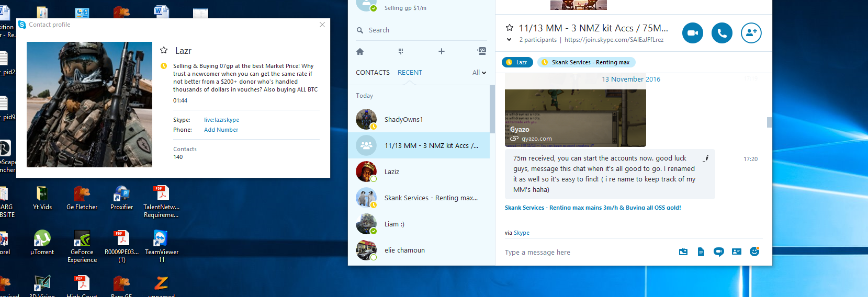Expand the participants chevron under the chat title

tap(509, 40)
